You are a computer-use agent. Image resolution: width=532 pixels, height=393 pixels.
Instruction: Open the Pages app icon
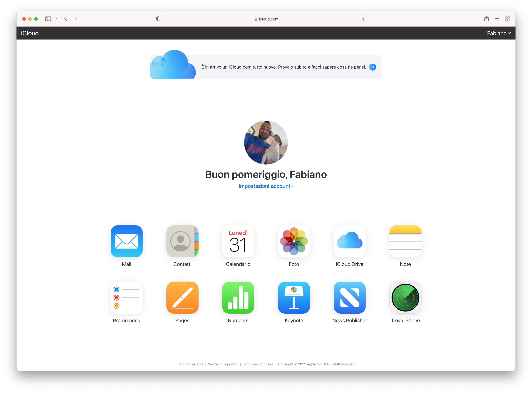(x=182, y=297)
